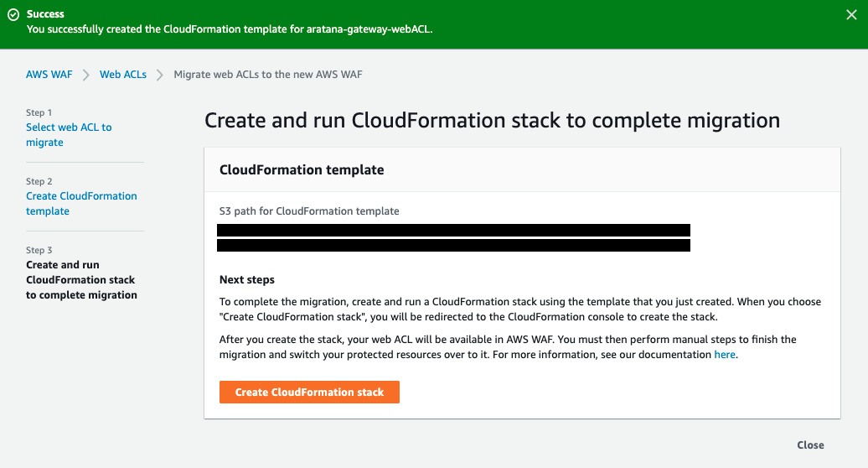This screenshot has height=468, width=868.
Task: Click the Close button
Action: (810, 445)
